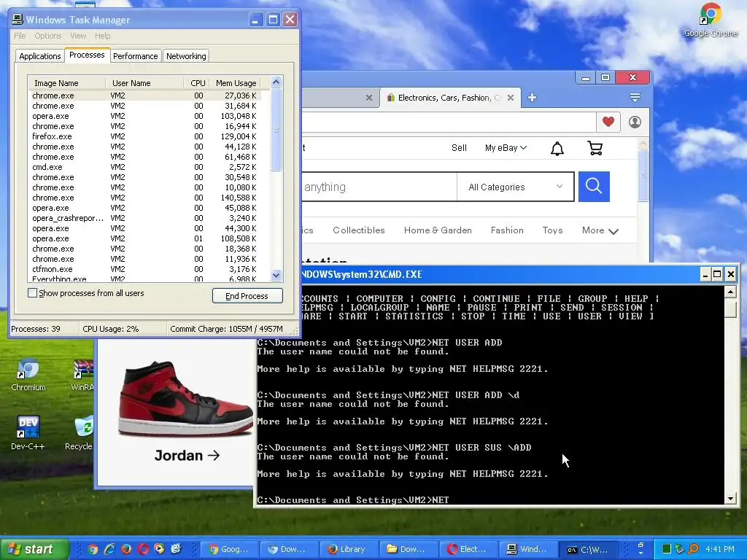Launch media player from quick launch
This screenshot has width=747, height=560.
(159, 549)
